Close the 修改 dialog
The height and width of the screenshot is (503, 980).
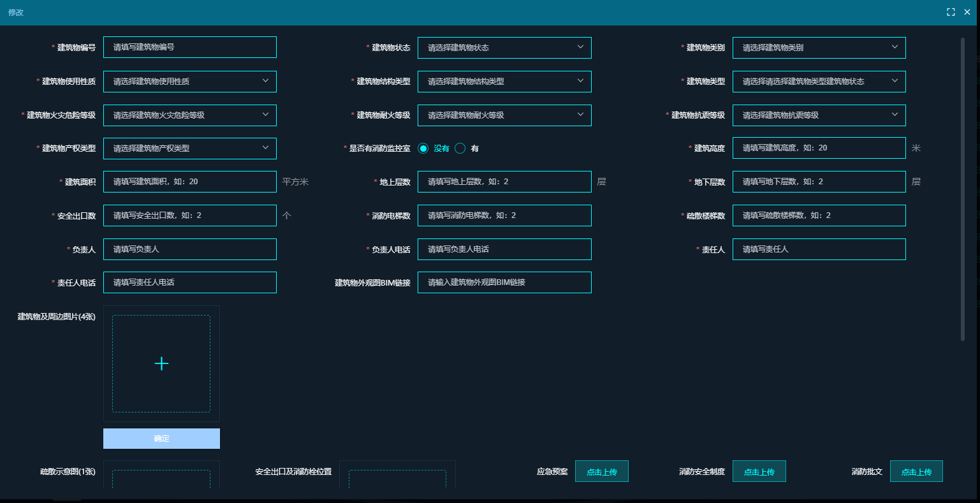[x=968, y=12]
